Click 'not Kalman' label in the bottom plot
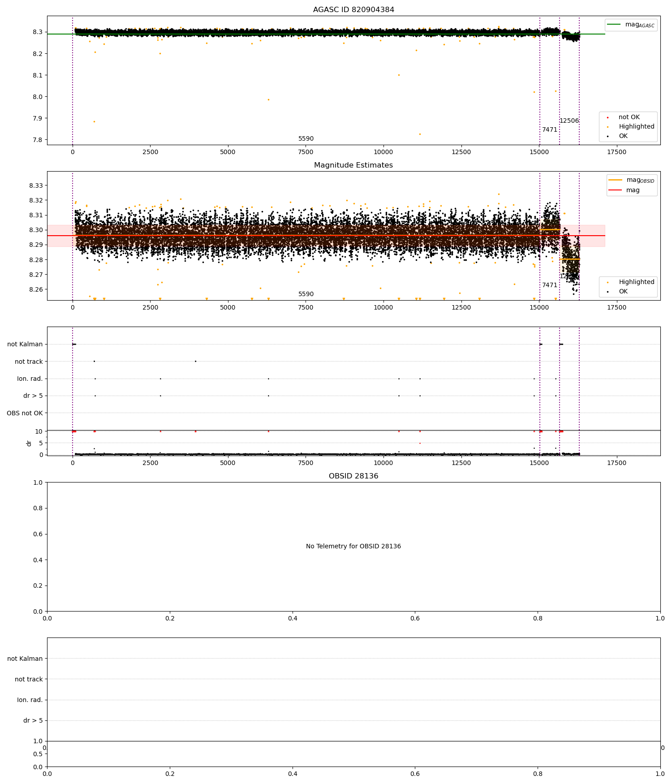The image size is (672, 784). click(x=25, y=659)
